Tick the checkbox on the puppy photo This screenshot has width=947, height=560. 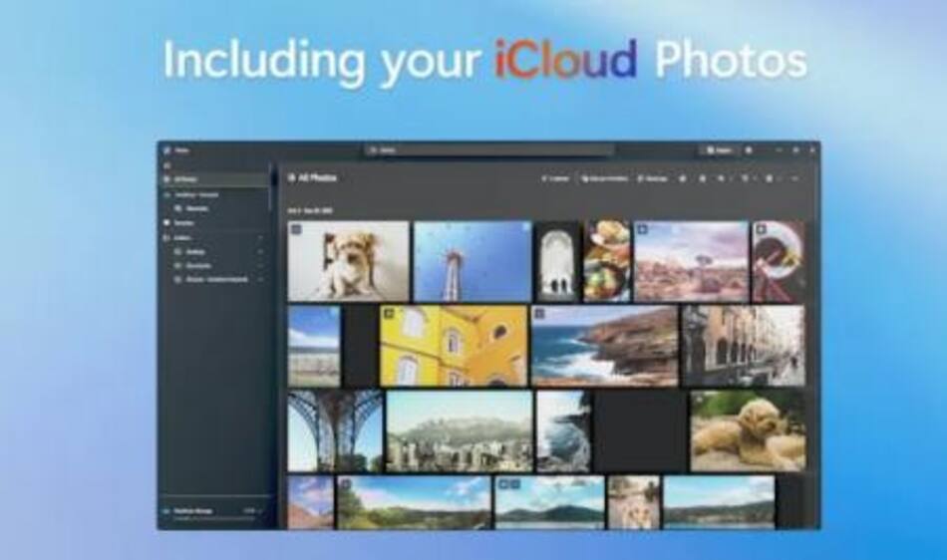coord(296,229)
